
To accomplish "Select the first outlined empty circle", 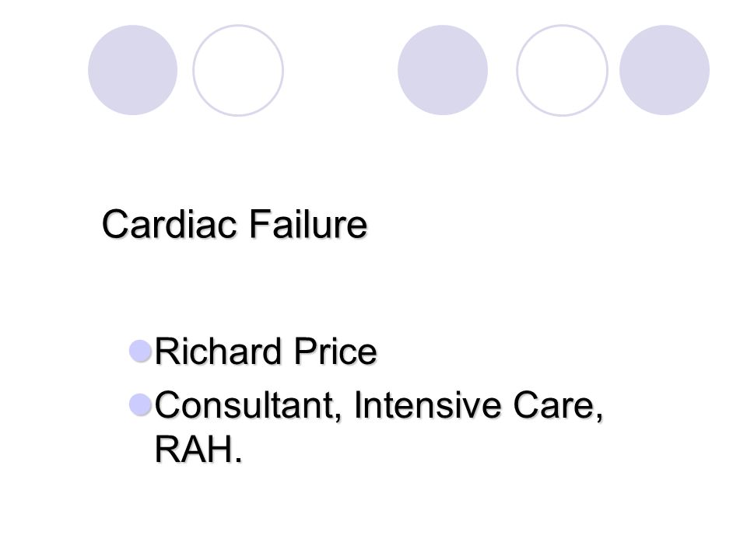I will [x=238, y=70].
